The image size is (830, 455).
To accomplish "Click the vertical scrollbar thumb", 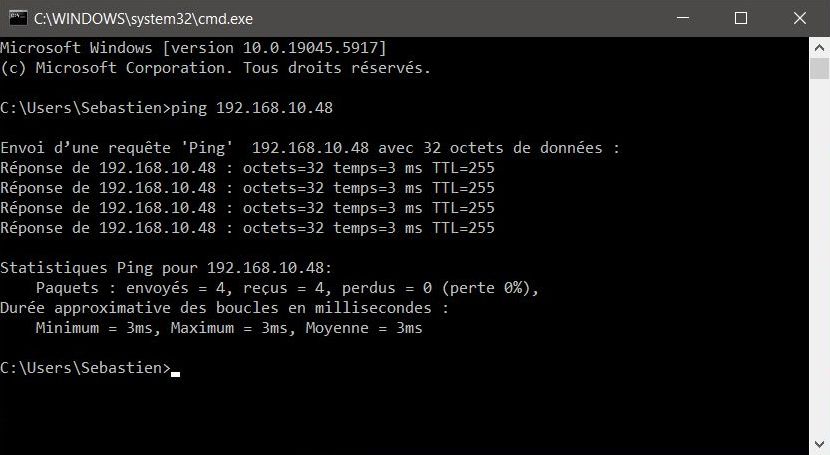I will click(819, 68).
